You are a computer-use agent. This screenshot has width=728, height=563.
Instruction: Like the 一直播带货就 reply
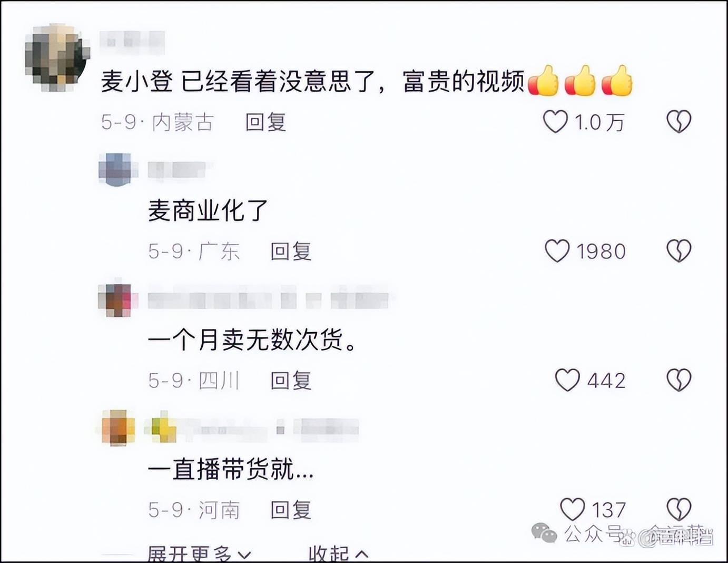(x=572, y=509)
